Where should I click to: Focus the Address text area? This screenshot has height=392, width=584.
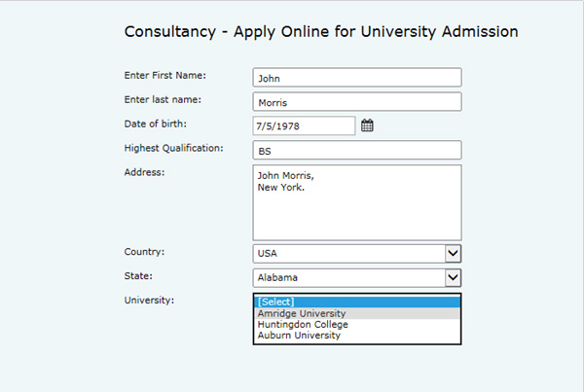357,202
